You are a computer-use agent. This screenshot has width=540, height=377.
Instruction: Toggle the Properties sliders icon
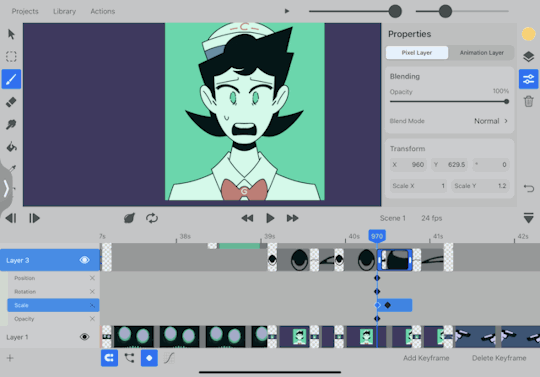pyautogui.click(x=528, y=79)
